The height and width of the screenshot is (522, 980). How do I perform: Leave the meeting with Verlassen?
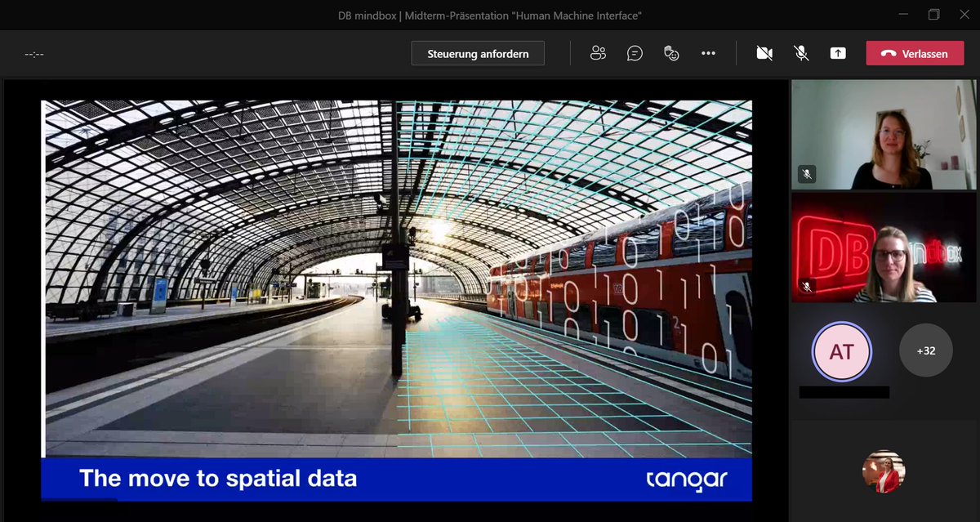(915, 54)
